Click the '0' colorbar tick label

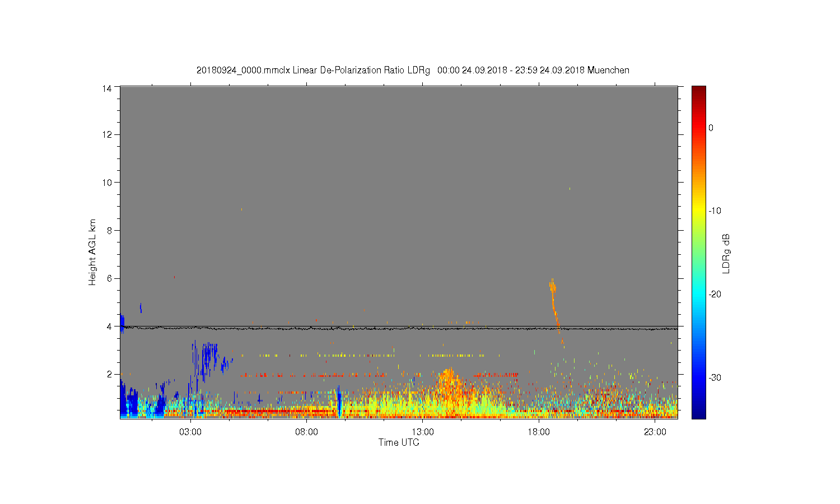pyautogui.click(x=711, y=128)
